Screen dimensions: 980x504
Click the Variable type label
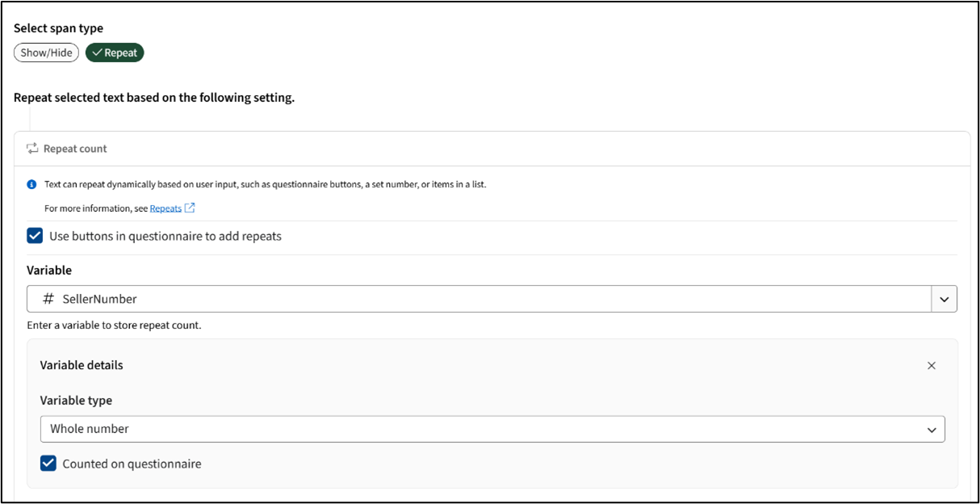point(76,400)
